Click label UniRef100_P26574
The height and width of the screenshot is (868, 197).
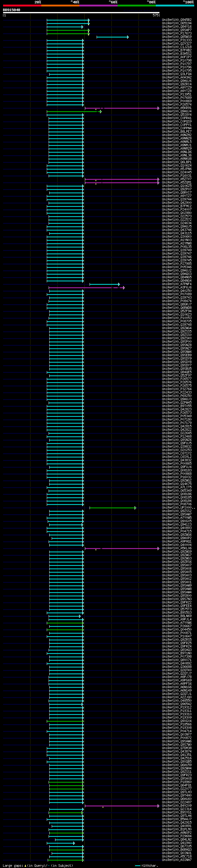click(x=172, y=104)
